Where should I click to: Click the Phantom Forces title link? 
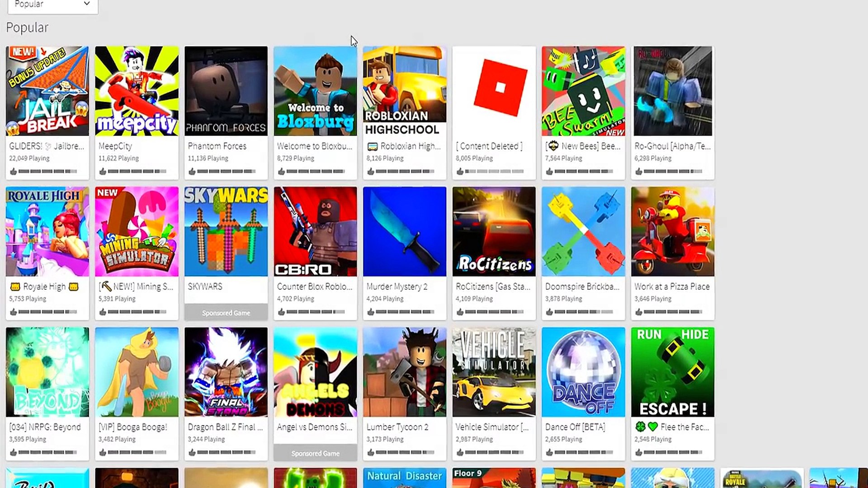217,146
